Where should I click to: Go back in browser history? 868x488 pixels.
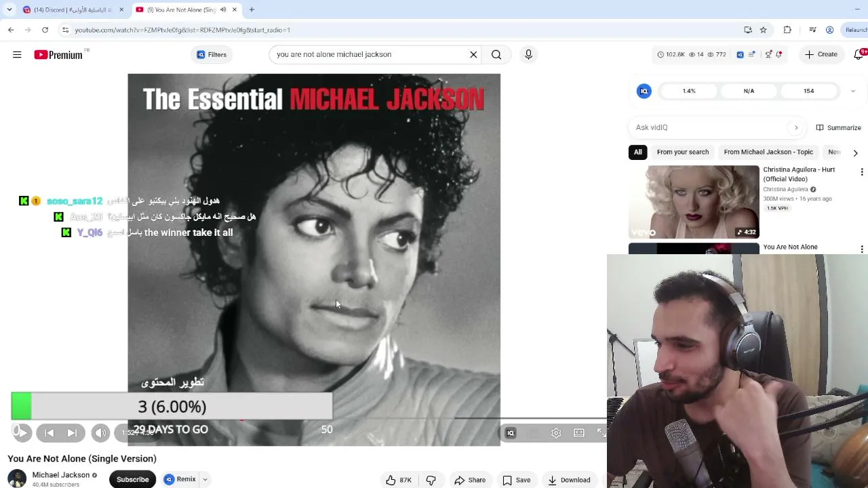[11, 30]
